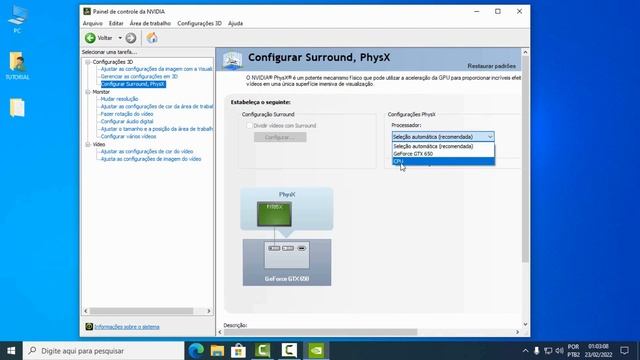Click the task tree horizontal scrollbar
Image resolution: width=640 pixels, height=360 pixels.
point(141,311)
